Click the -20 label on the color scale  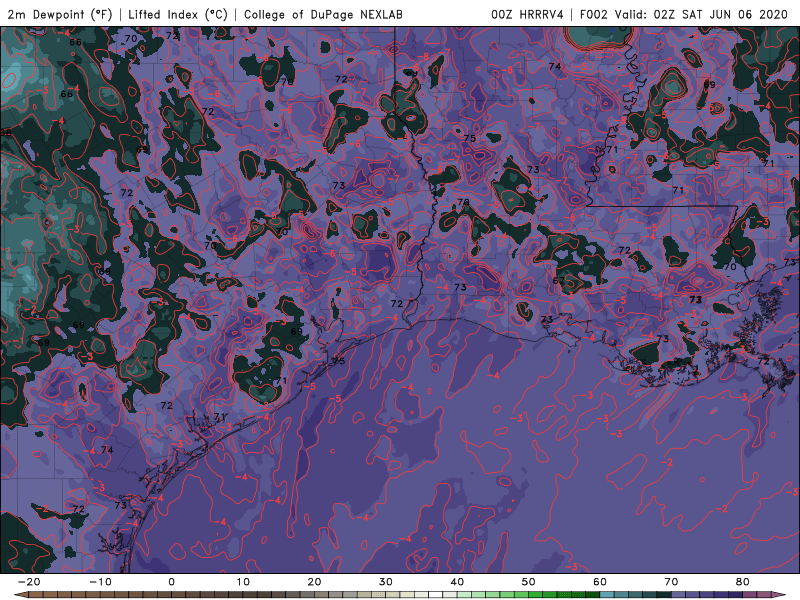pos(29,582)
